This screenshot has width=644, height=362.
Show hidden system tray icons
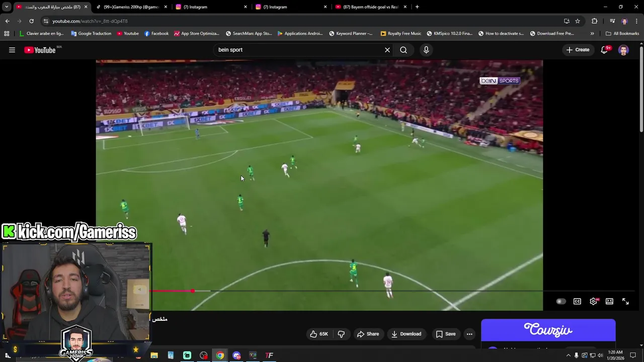click(x=569, y=355)
